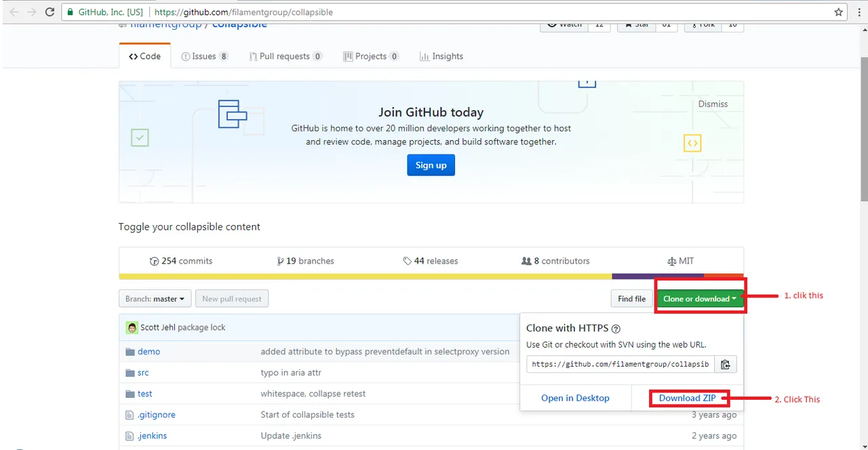868x450 pixels.
Task: Open the MIT license link
Action: click(680, 261)
